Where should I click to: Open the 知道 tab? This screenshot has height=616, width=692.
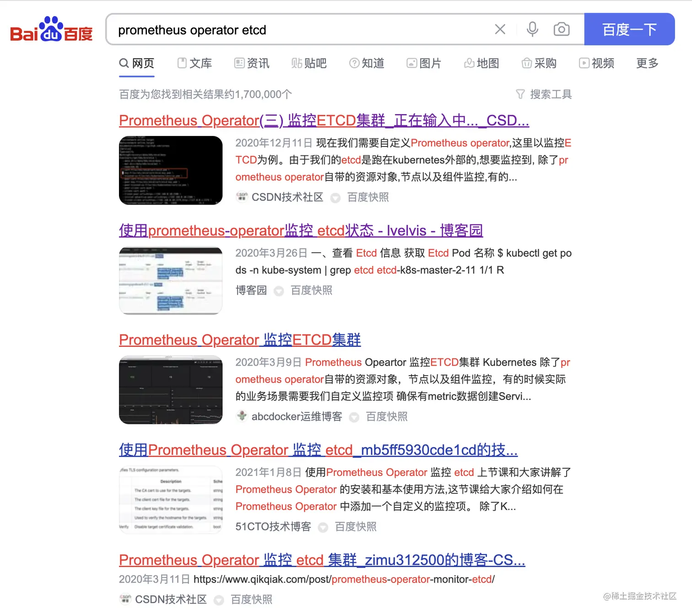coord(367,63)
